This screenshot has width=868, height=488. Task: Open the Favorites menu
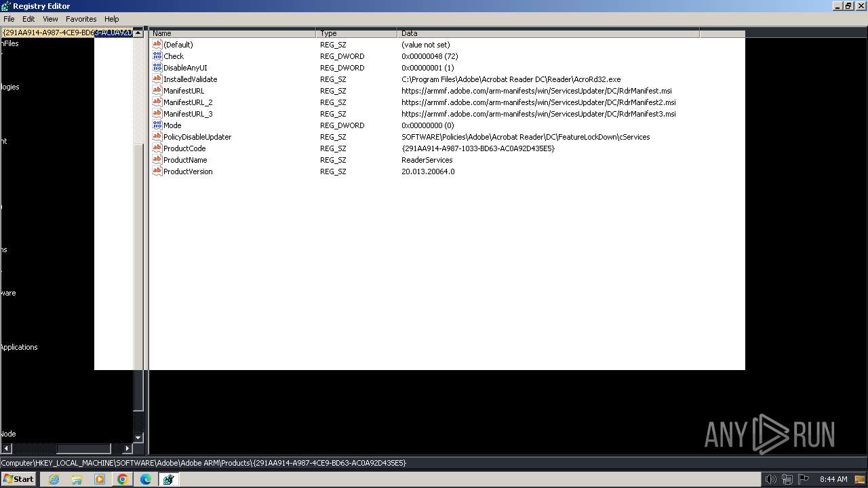81,19
